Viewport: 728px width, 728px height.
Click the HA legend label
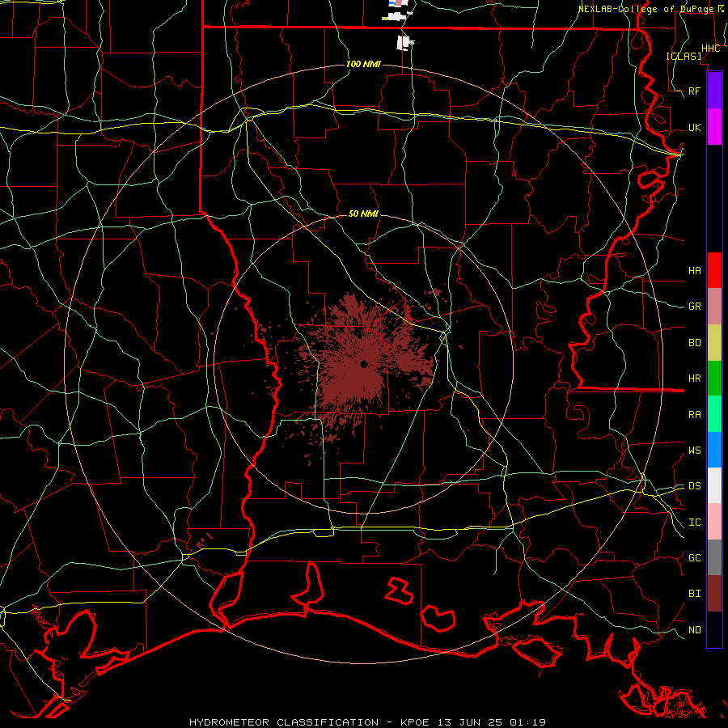[x=695, y=270]
